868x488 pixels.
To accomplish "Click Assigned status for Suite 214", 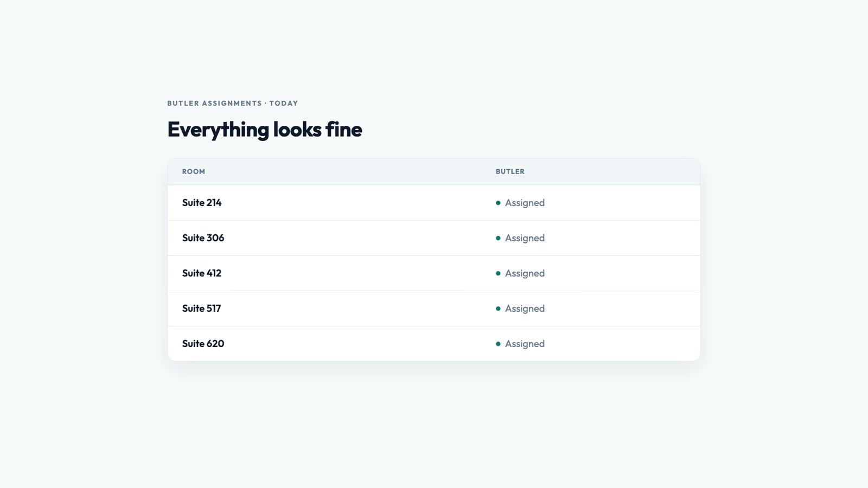I will click(520, 203).
